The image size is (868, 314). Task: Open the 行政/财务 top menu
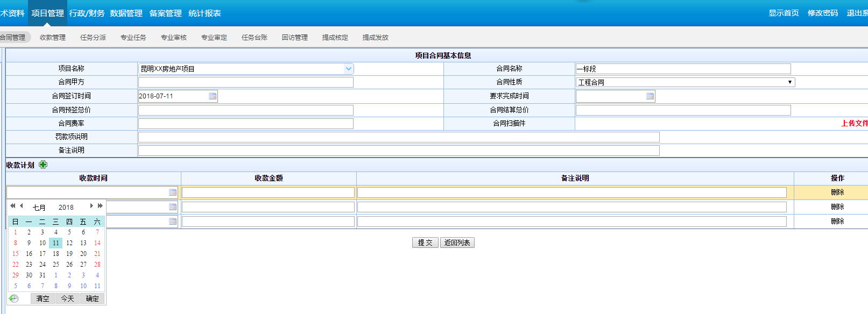[87, 13]
